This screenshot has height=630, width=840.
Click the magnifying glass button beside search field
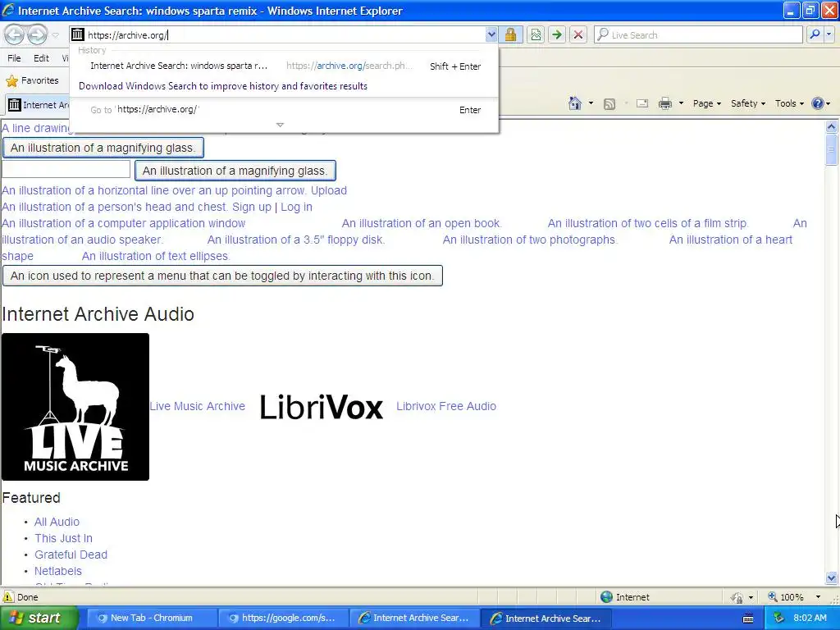(x=235, y=171)
